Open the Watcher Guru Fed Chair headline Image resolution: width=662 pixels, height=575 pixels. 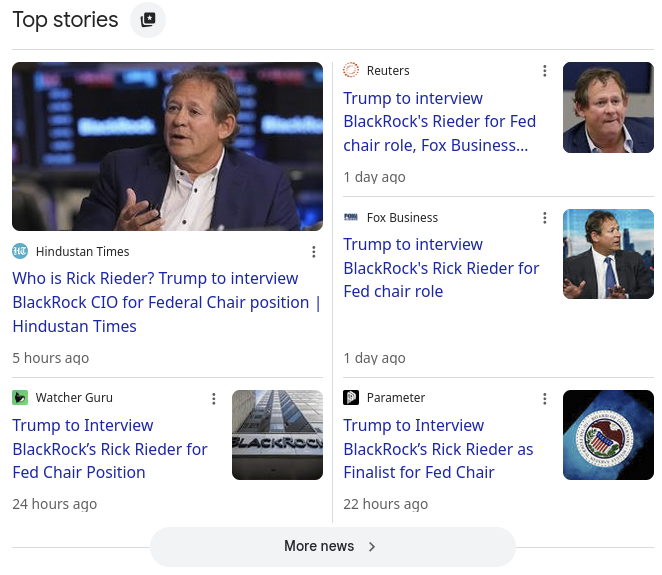click(110, 449)
